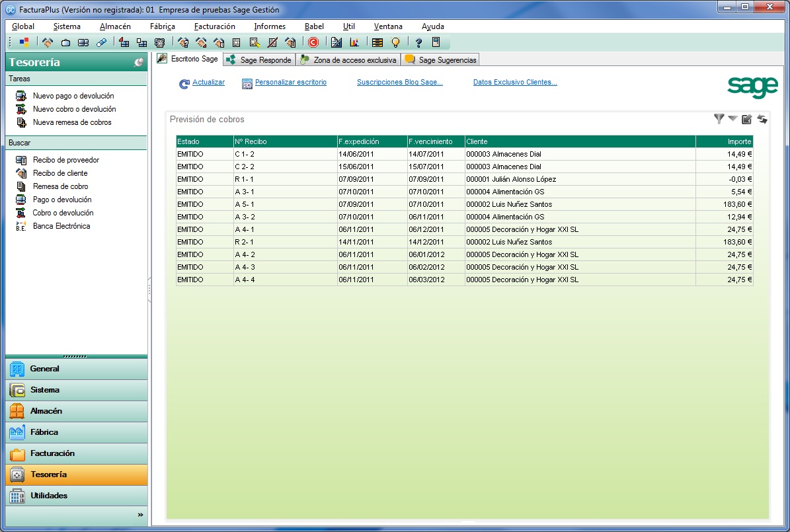Open the Suscripciones Blog Sage link
Screen dimensions: 790x532
[x=399, y=82]
